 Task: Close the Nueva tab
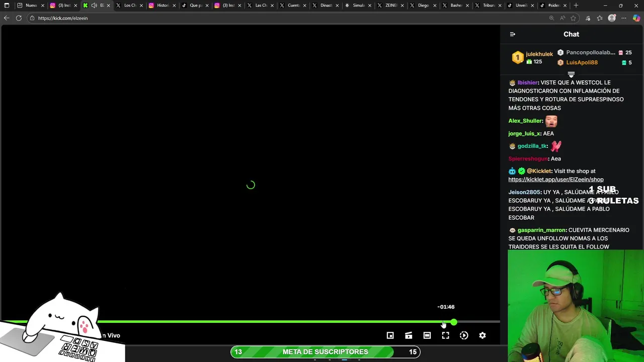click(43, 6)
